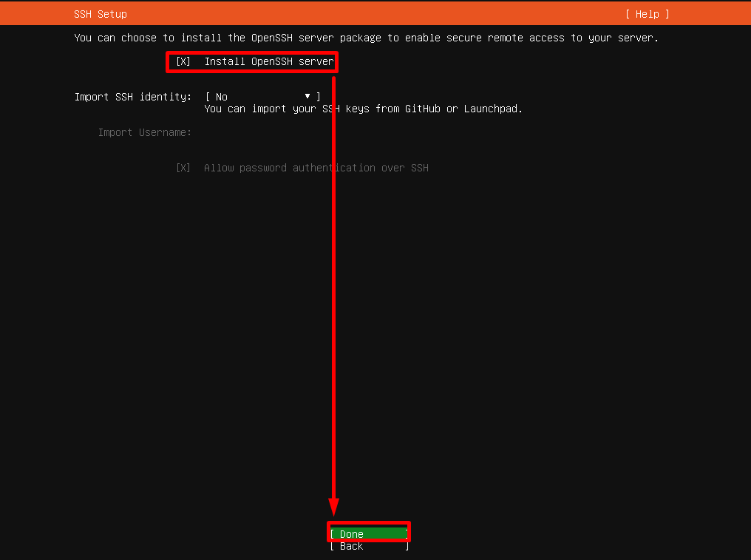751x560 pixels.
Task: Click the checkbox beside Allow password authentication
Action: [x=183, y=168]
